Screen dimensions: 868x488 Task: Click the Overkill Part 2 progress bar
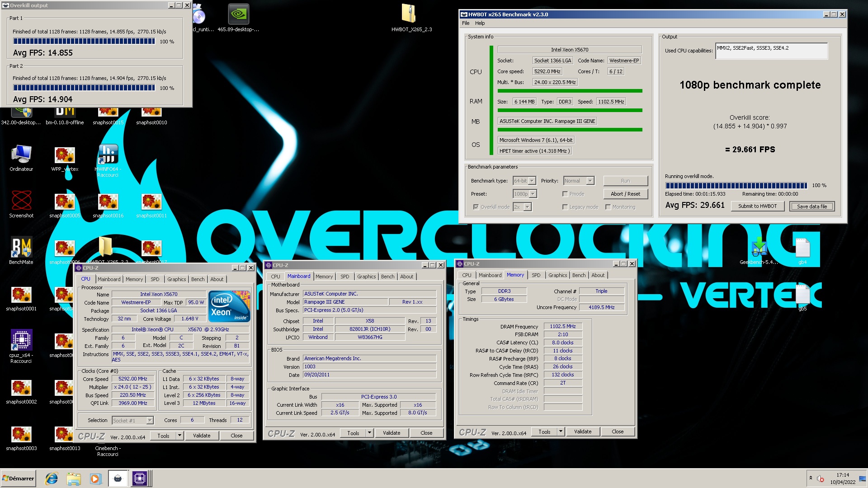pos(84,88)
